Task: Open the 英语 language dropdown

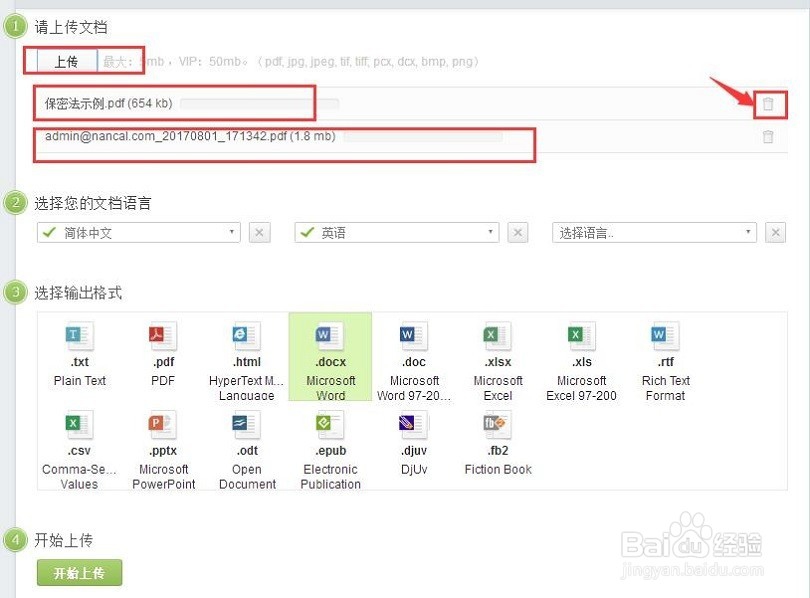Action: pyautogui.click(x=397, y=233)
